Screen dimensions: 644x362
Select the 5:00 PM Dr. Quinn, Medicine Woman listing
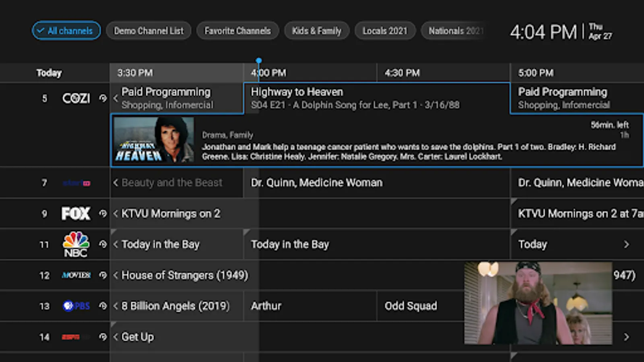(577, 183)
